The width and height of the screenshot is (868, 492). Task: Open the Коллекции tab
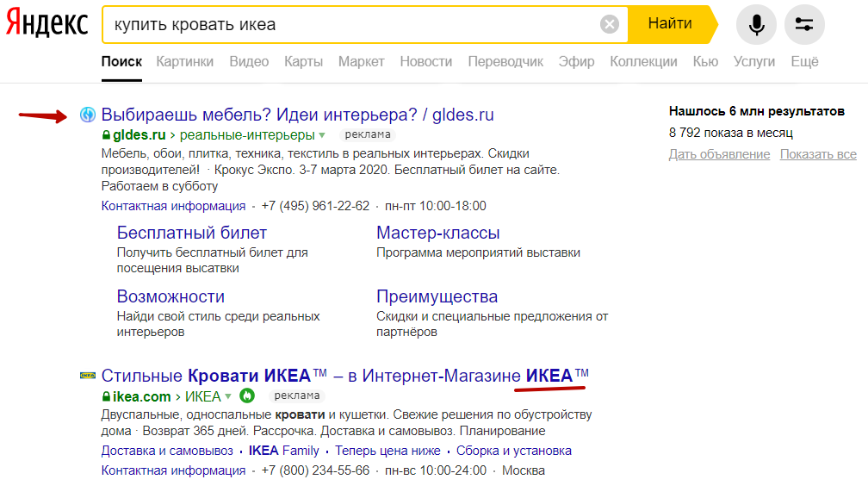click(644, 61)
